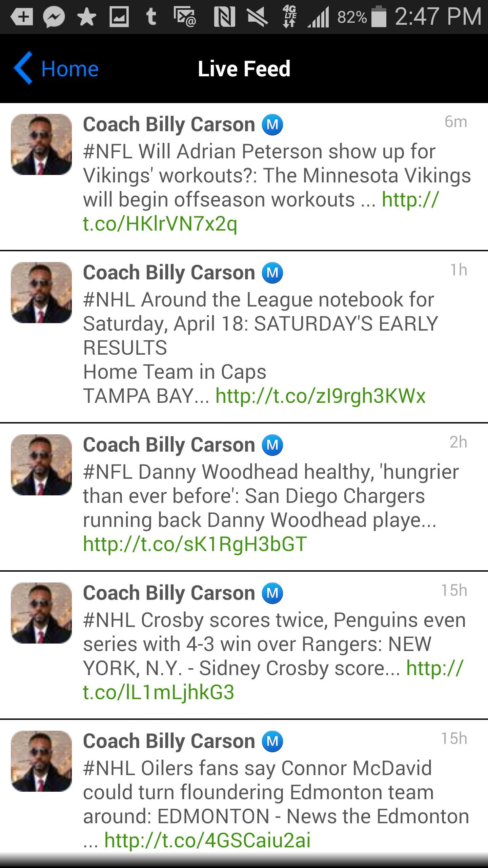Viewport: 488px width, 868px height.
Task: Select the Live Feed title
Action: pyautogui.click(x=244, y=68)
